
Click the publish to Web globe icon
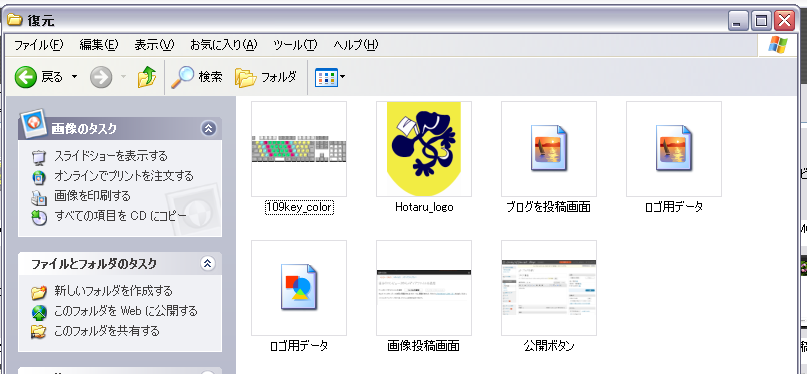point(39,312)
